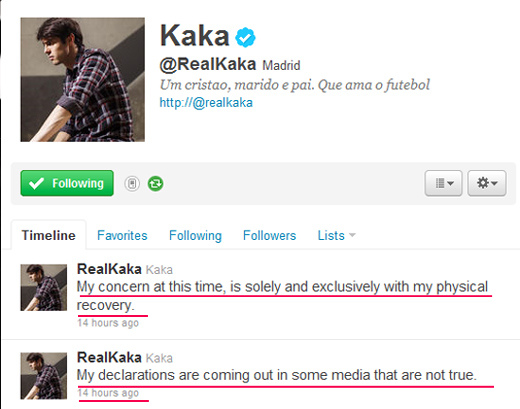The image size is (520, 409).
Task: Switch to the Timeline tab
Action: tap(49, 235)
